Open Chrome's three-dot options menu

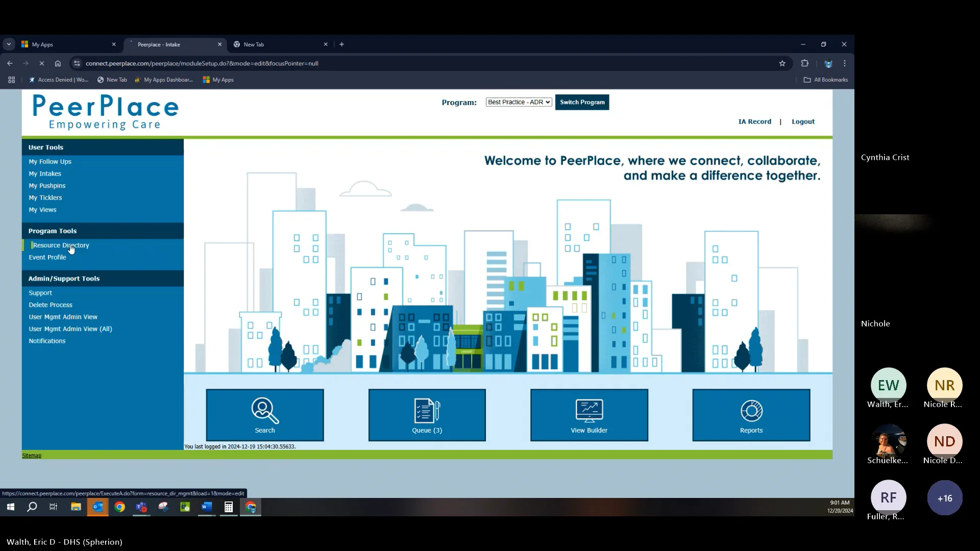[845, 63]
